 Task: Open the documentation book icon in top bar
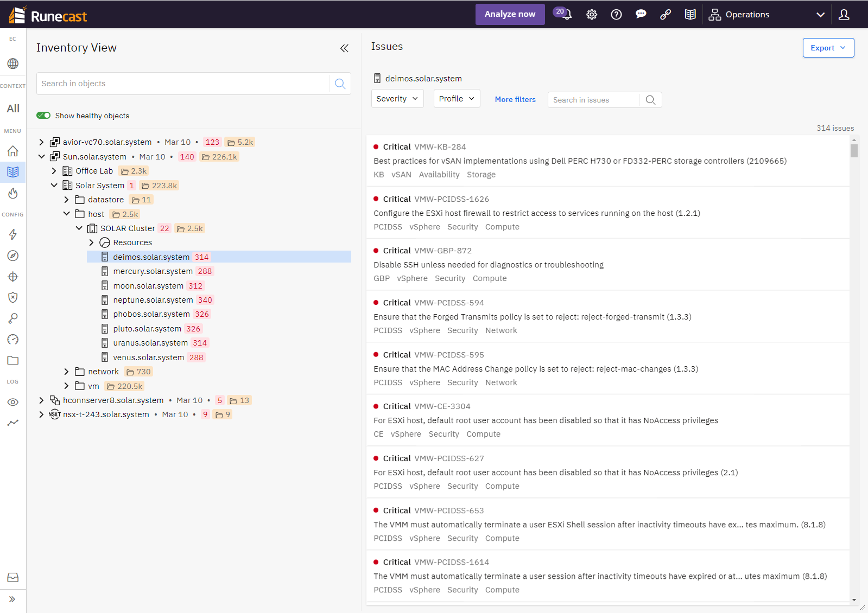(x=690, y=15)
